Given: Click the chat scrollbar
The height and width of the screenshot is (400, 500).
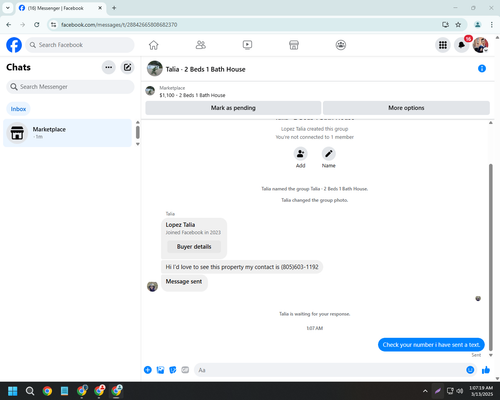Looking at the screenshot, I should (x=491, y=257).
